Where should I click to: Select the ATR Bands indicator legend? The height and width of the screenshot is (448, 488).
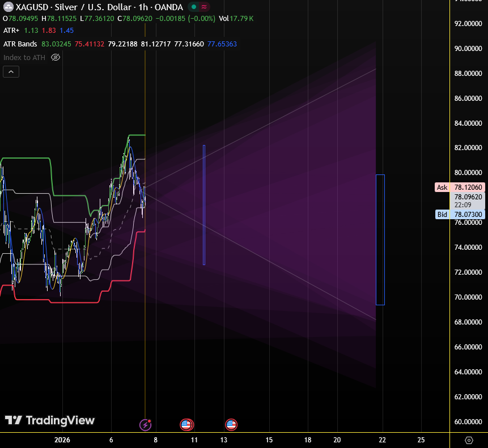click(x=20, y=44)
